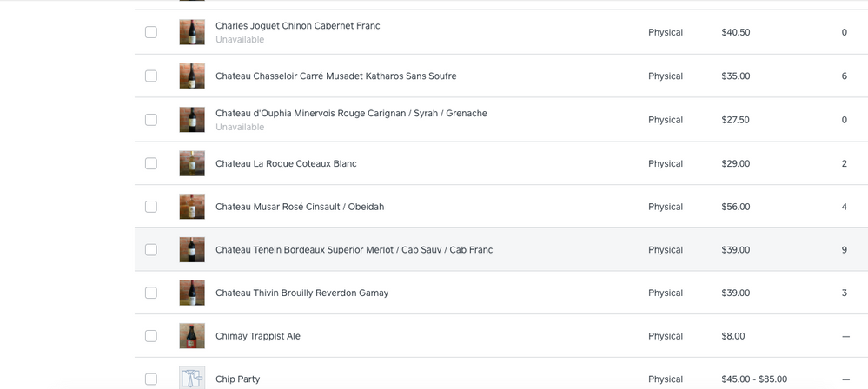868x389 pixels.
Task: Click Chateau La Roque Coteaux Blanc name
Action: pyautogui.click(x=286, y=163)
